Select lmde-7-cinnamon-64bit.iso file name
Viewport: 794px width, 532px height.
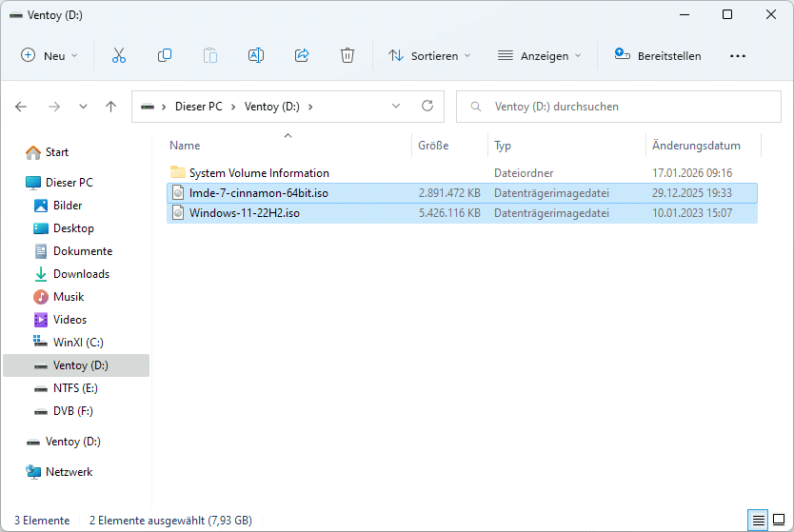click(x=259, y=193)
